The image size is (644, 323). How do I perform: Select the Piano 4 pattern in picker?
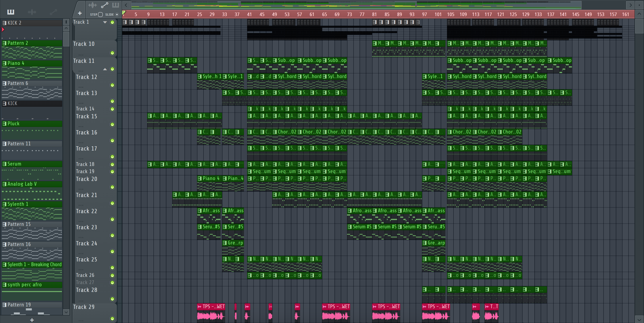pos(32,63)
